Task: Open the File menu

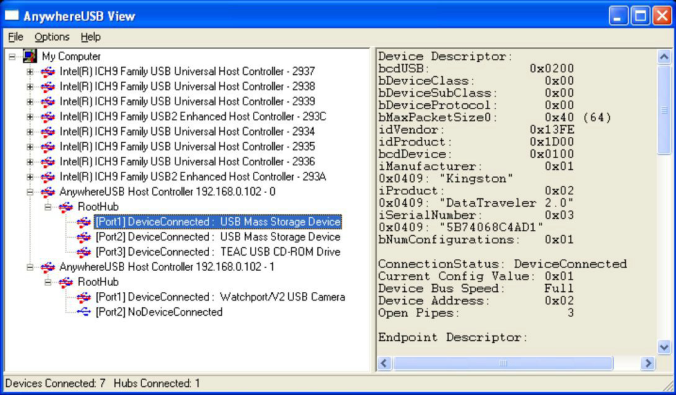Action: point(16,37)
